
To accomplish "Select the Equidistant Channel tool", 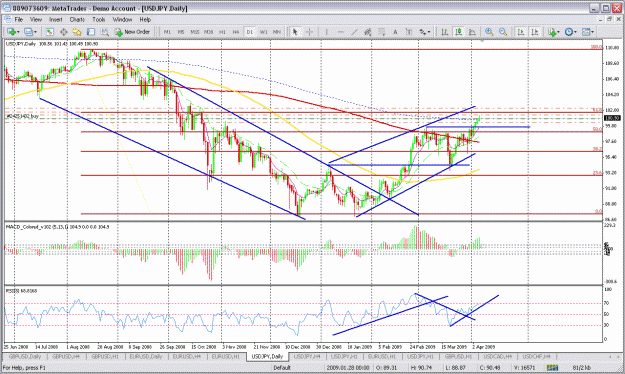I will click(368, 32).
